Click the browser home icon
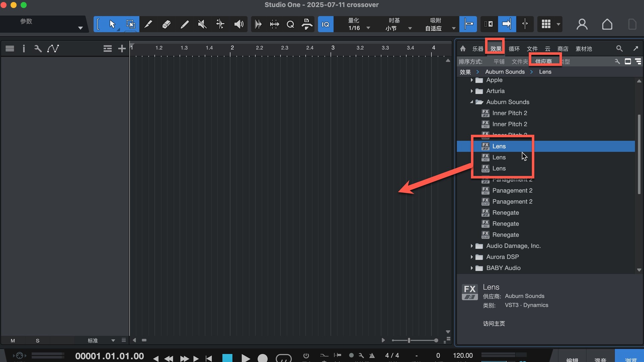 pyautogui.click(x=463, y=49)
